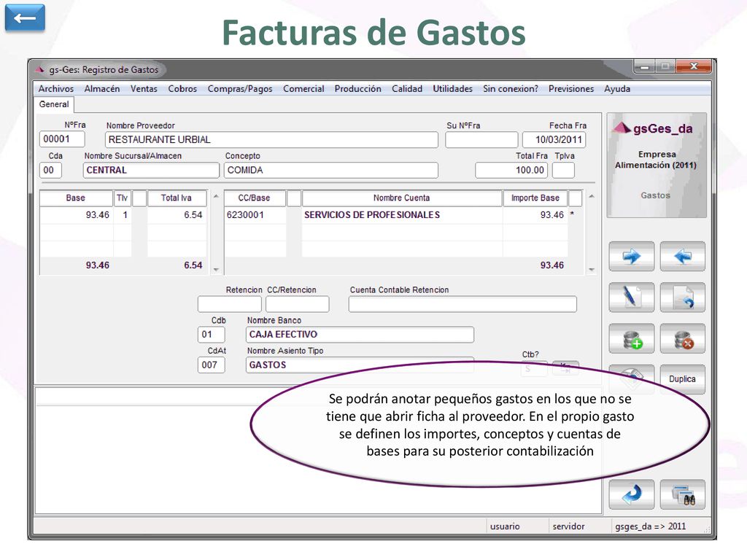The height and width of the screenshot is (560, 747).
Task: Click the binoculars search windows icon
Action: pos(683,494)
